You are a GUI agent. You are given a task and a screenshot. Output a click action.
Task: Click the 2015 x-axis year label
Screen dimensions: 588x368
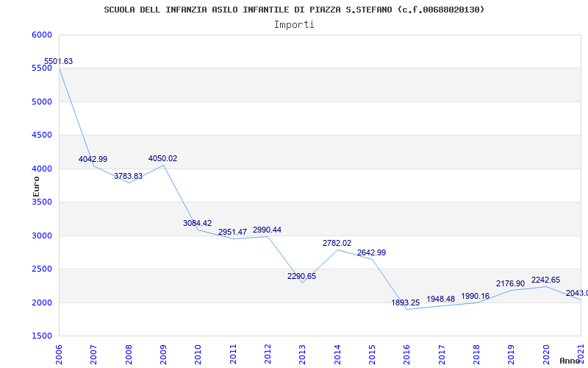point(372,355)
